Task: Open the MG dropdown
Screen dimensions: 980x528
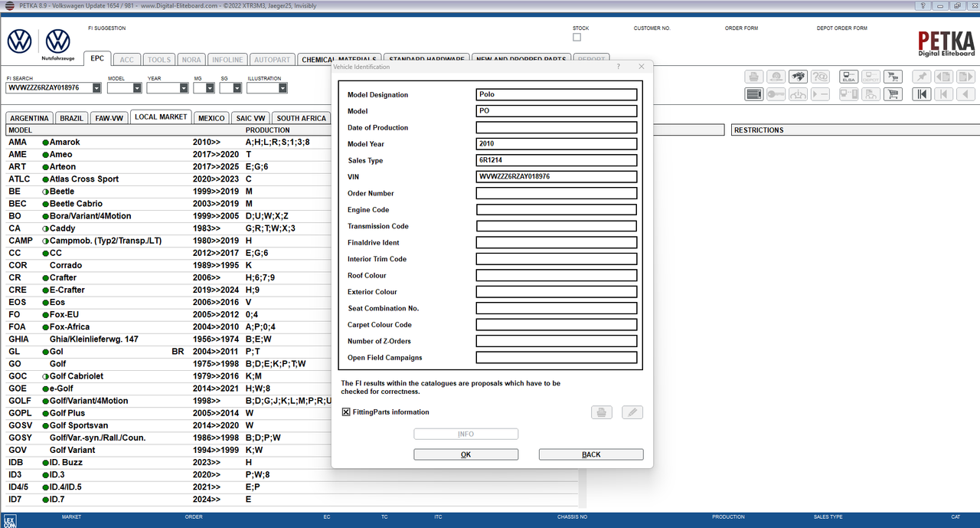Action: (x=210, y=88)
